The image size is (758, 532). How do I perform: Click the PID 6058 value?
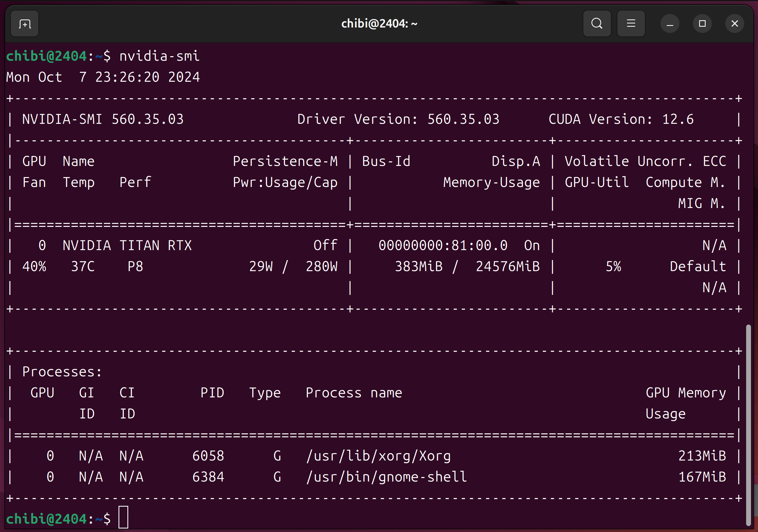208,456
